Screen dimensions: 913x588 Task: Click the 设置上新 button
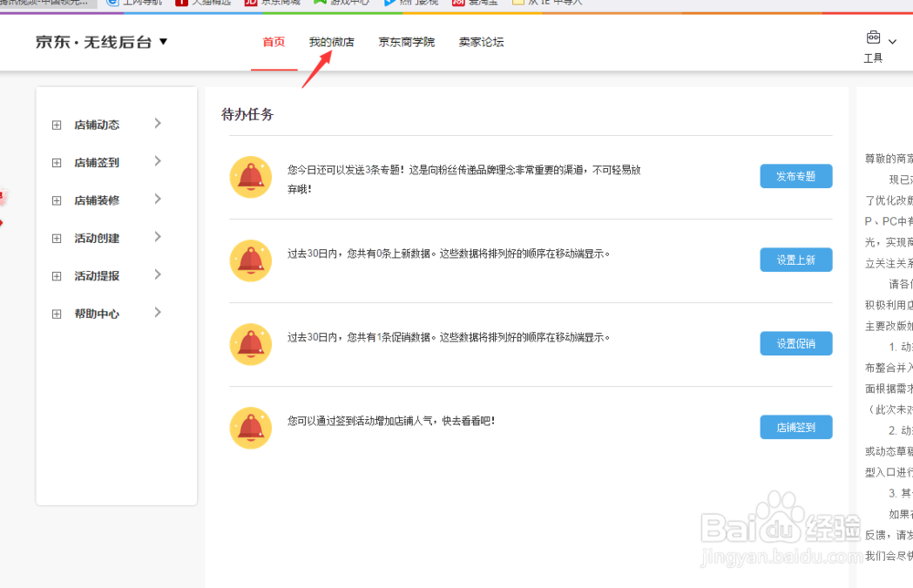point(796,260)
